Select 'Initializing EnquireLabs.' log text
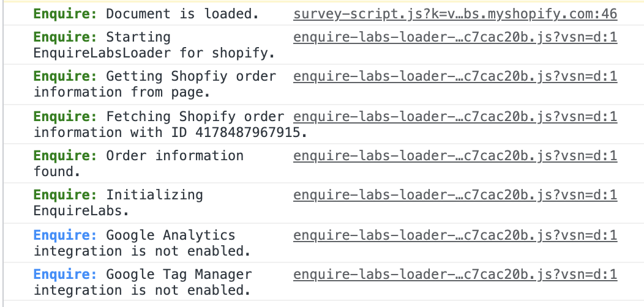 pos(118,202)
